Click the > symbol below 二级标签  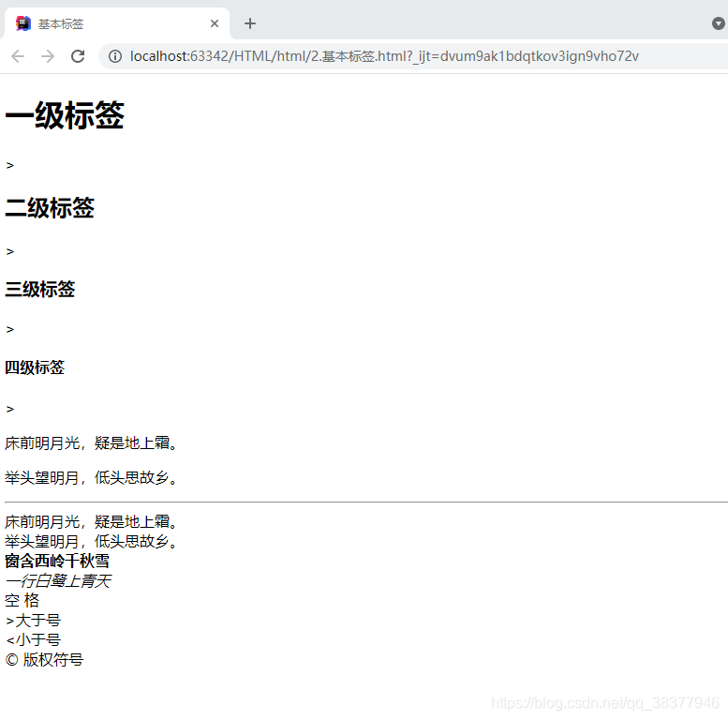9,252
